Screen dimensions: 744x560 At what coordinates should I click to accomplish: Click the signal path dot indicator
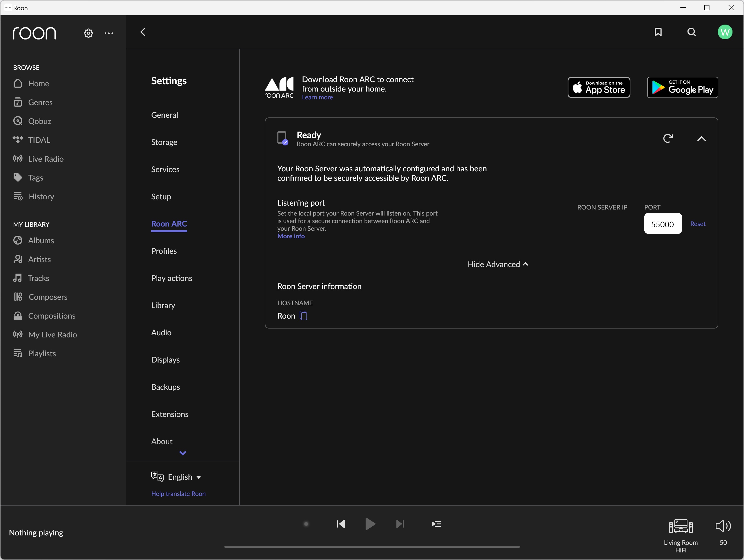(306, 524)
